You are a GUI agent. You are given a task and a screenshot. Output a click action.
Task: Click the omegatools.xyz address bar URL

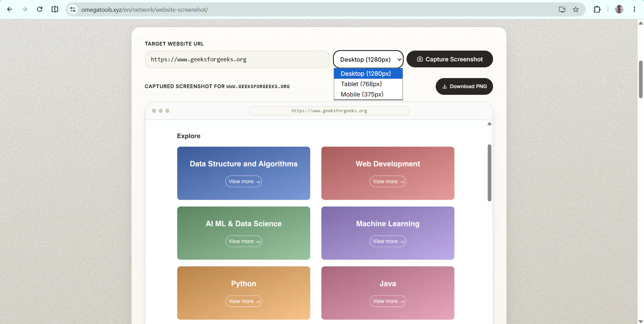pos(145,10)
